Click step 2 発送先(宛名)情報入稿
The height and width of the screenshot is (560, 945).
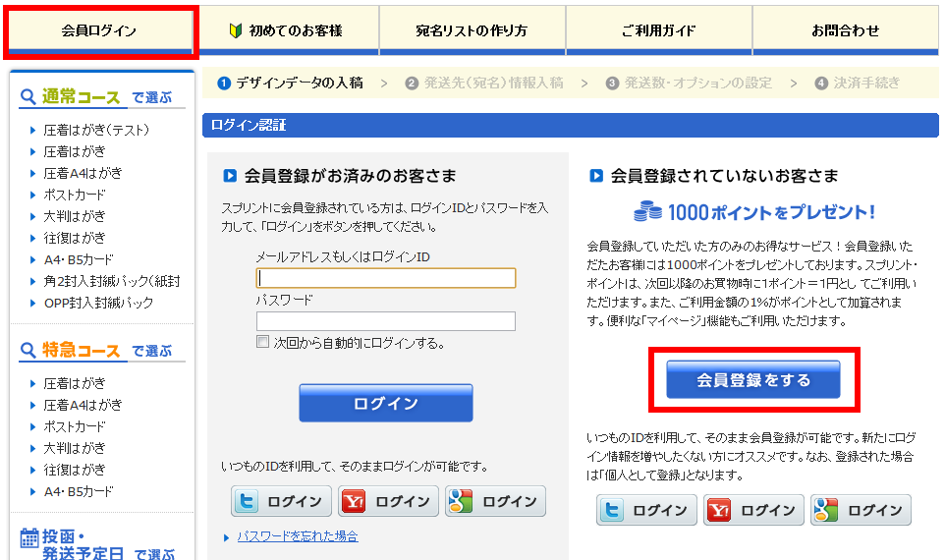[x=484, y=83]
